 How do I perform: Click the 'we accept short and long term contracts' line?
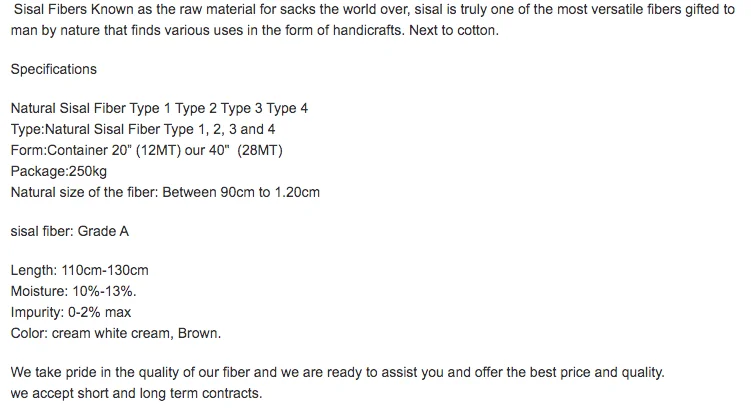tap(135, 393)
